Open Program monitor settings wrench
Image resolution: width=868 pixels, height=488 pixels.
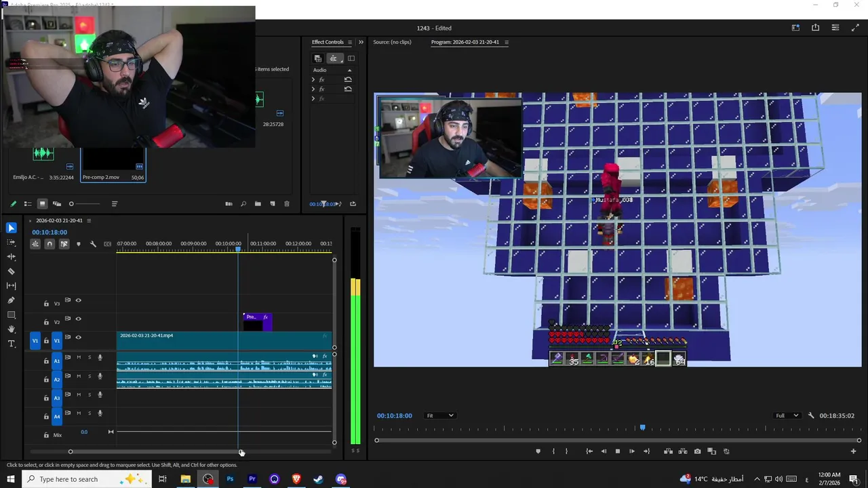point(811,415)
